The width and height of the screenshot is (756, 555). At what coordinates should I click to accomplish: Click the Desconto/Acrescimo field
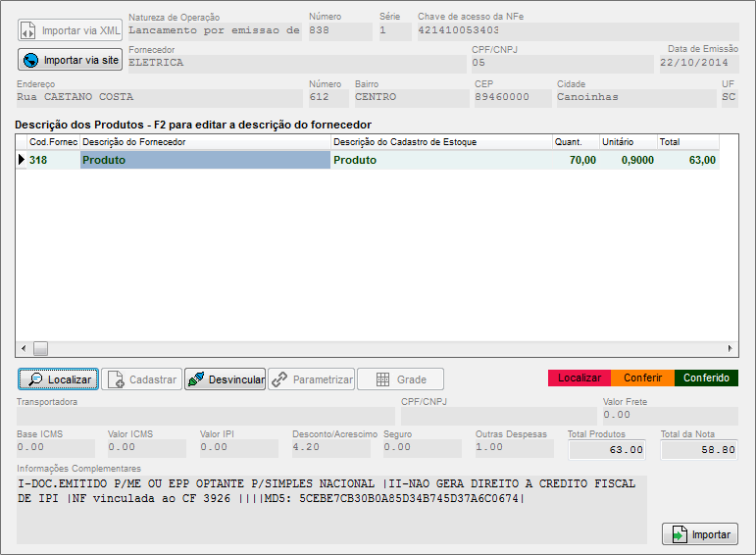[x=331, y=448]
